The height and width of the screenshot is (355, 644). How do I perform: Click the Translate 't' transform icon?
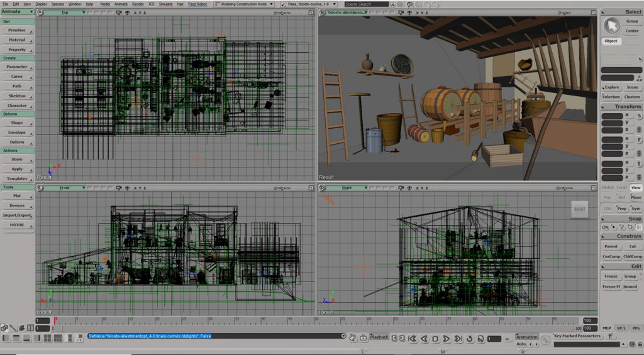coord(639,163)
